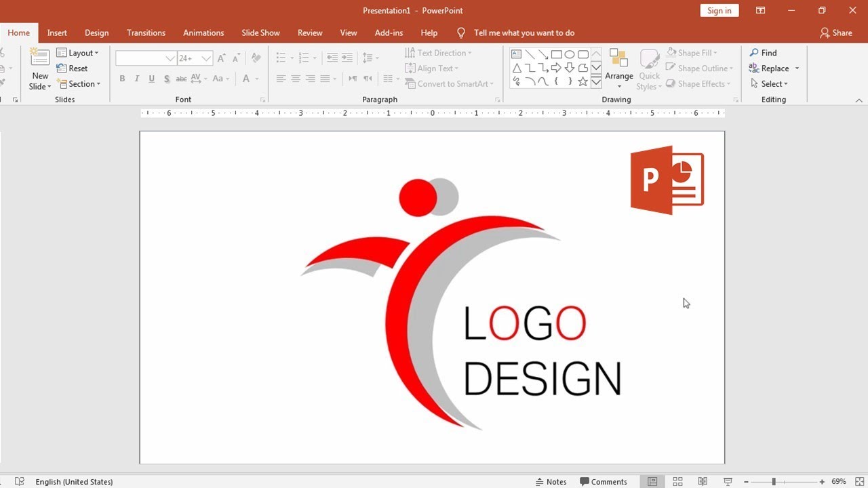Toggle Bold formatting

(122, 79)
